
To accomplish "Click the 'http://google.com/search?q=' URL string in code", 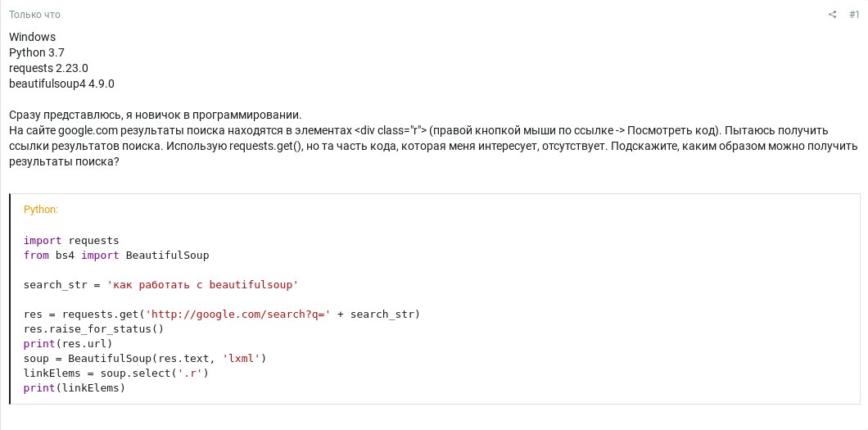I will [x=238, y=315].
